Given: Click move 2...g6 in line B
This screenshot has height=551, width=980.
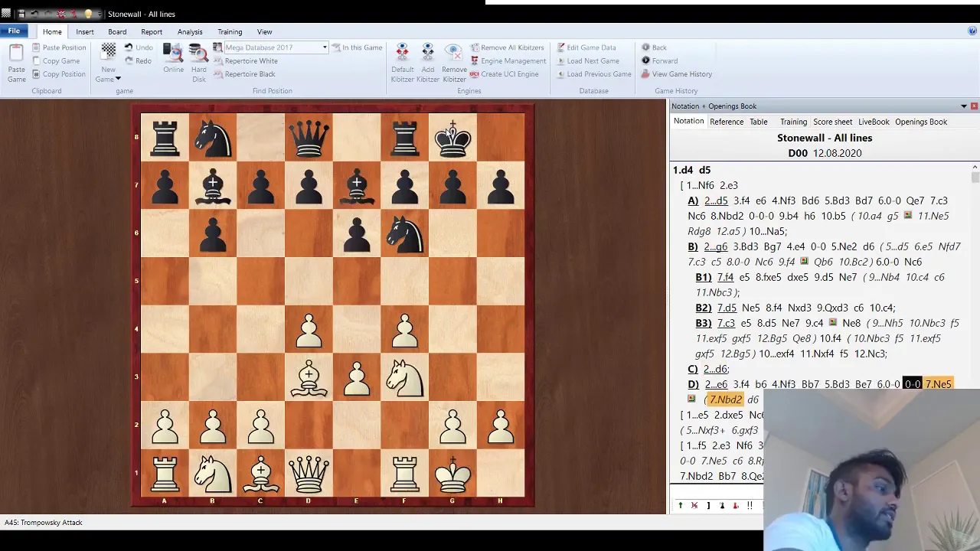Looking at the screenshot, I should [x=716, y=246].
